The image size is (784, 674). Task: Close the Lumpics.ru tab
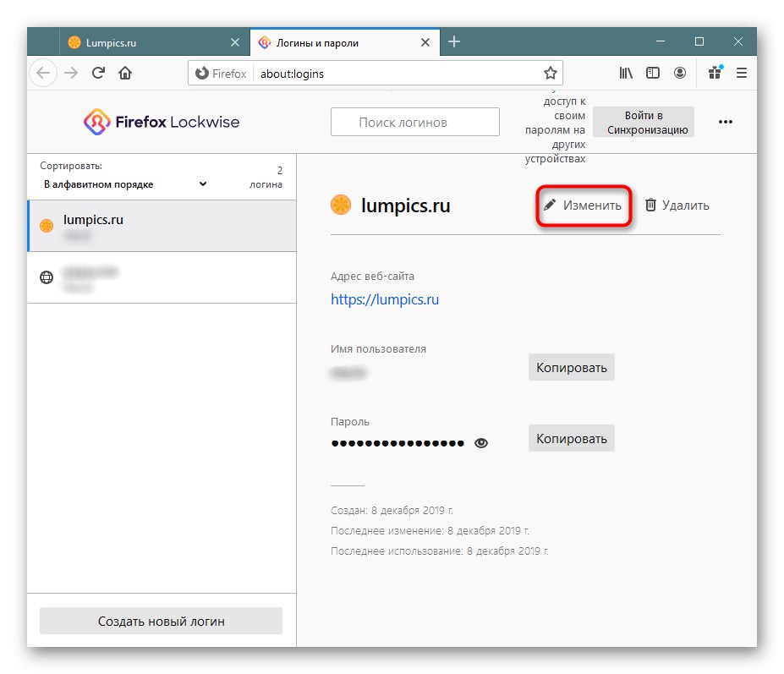(x=234, y=42)
